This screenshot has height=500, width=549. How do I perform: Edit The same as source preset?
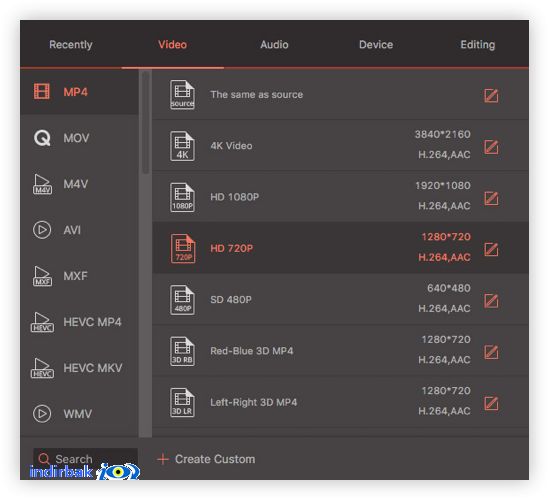point(491,95)
